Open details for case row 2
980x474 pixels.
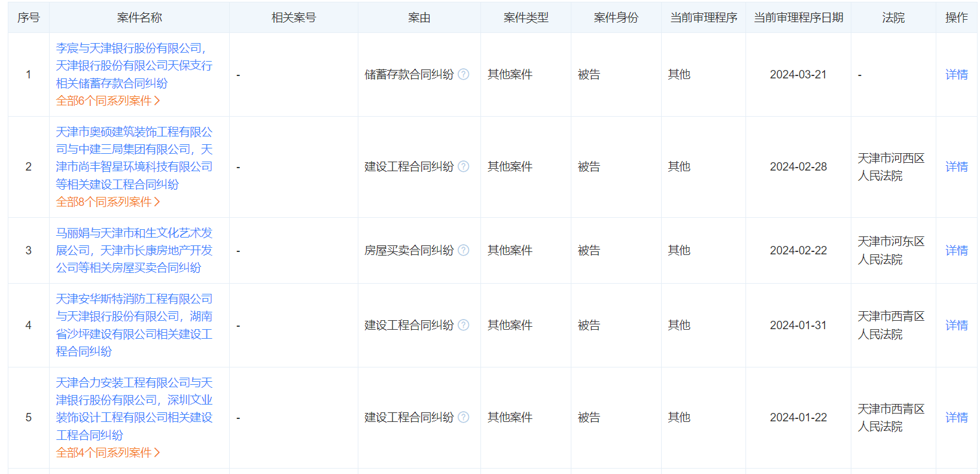(957, 166)
